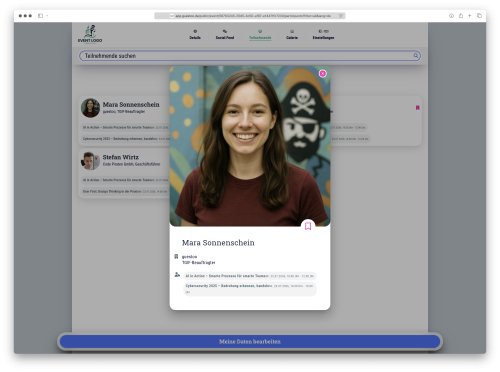Open Stefan Wirtz's avatar thumbnail
This screenshot has height=372, width=500.
tap(90, 161)
